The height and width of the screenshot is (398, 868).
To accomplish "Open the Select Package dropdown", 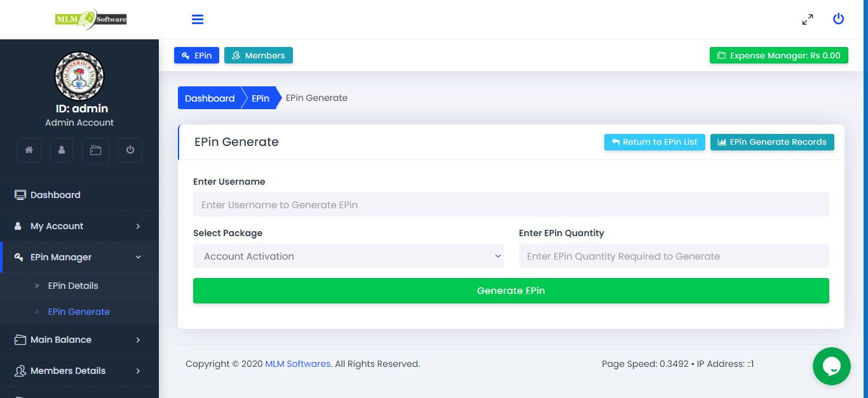I will tap(348, 256).
